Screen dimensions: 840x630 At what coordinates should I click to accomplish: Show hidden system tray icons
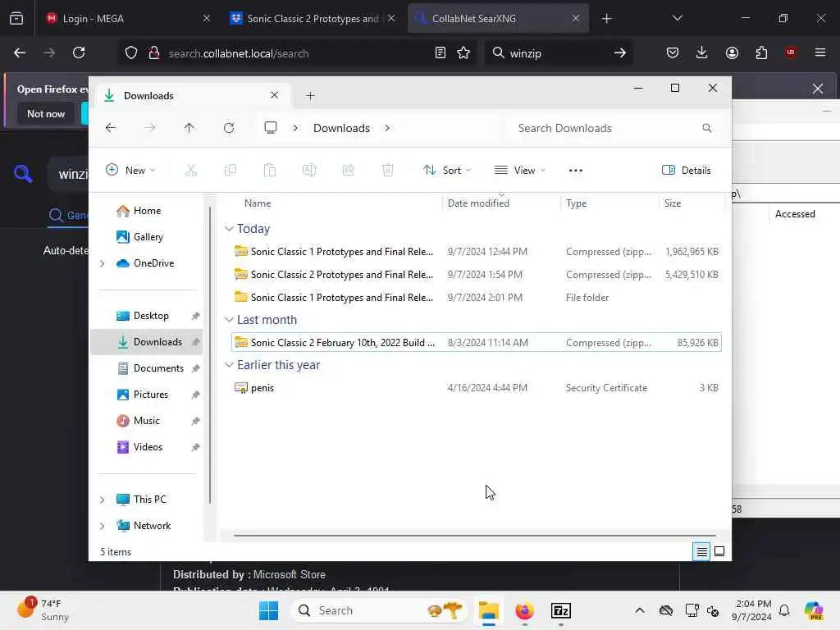pyautogui.click(x=640, y=610)
